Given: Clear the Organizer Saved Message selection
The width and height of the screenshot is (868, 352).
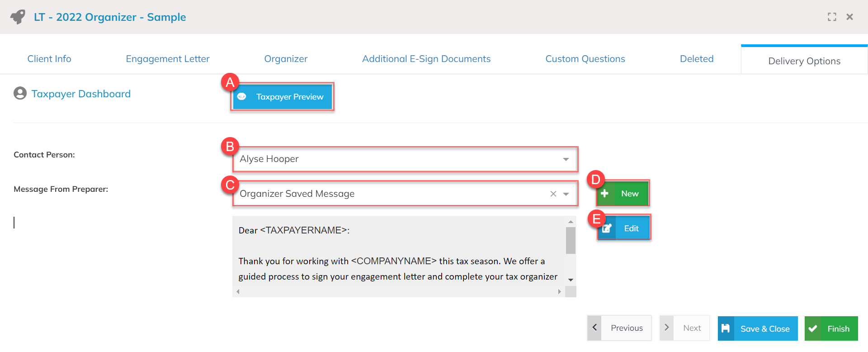Looking at the screenshot, I should 553,194.
